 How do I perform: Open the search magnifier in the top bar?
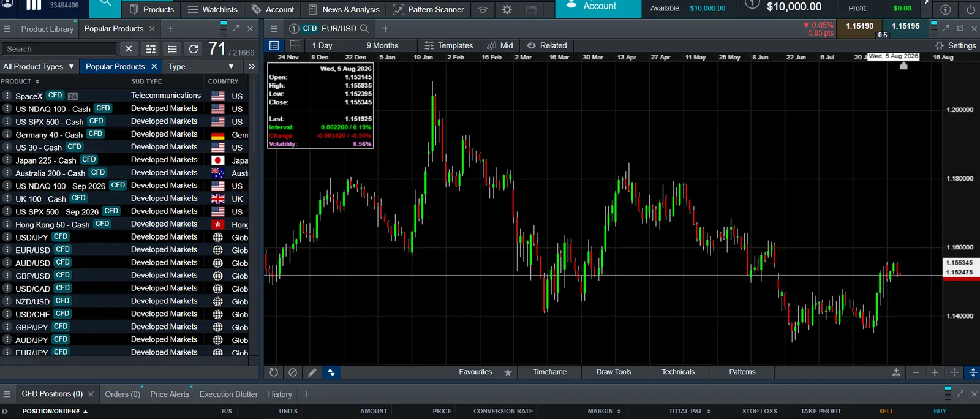tap(105, 4)
